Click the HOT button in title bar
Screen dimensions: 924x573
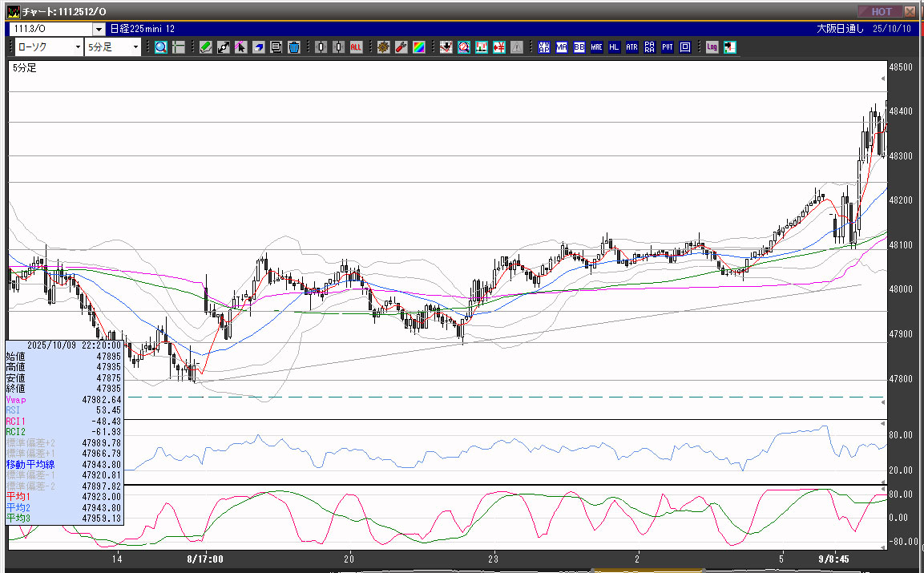coord(881,11)
